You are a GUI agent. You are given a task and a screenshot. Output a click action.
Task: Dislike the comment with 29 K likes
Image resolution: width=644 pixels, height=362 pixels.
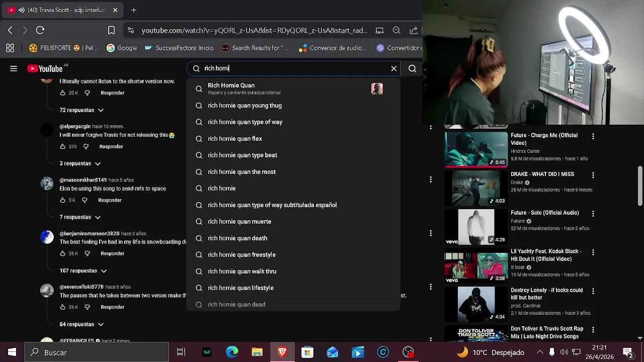point(87,307)
